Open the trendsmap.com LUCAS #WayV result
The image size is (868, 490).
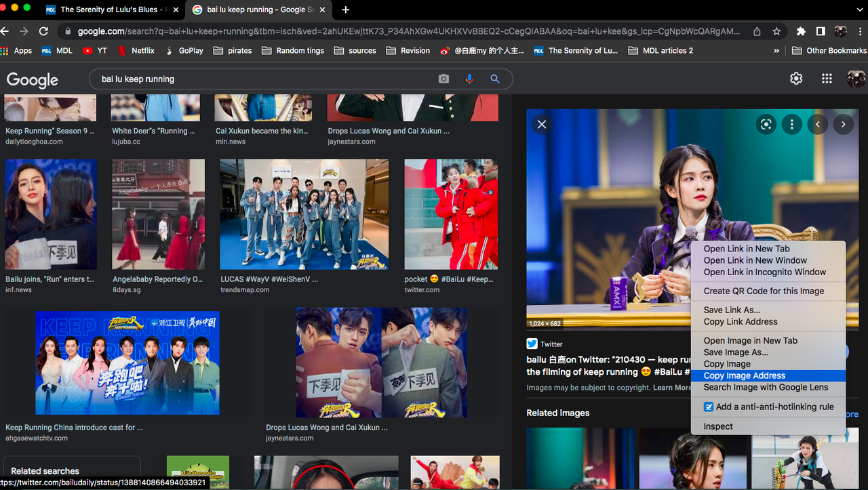[x=269, y=279]
